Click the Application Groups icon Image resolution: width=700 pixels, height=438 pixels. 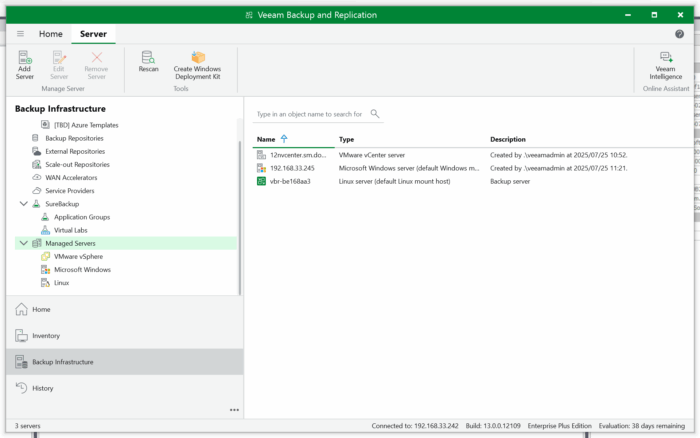click(45, 217)
